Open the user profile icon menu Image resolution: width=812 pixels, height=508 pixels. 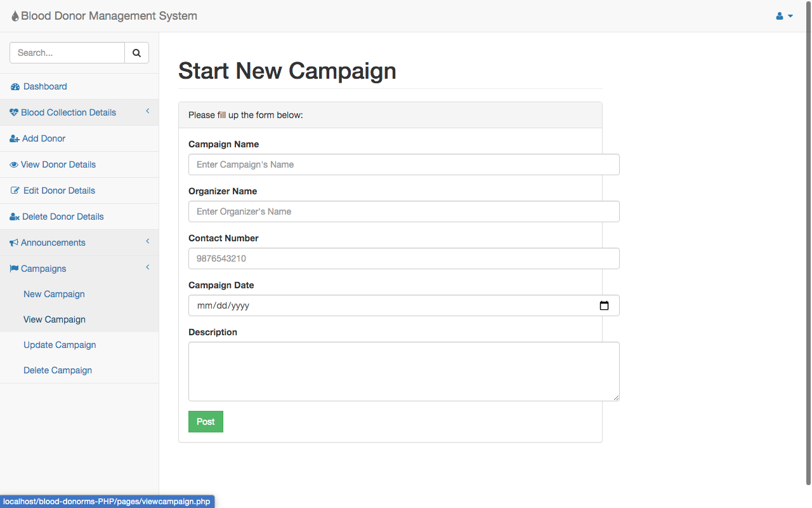pos(785,16)
